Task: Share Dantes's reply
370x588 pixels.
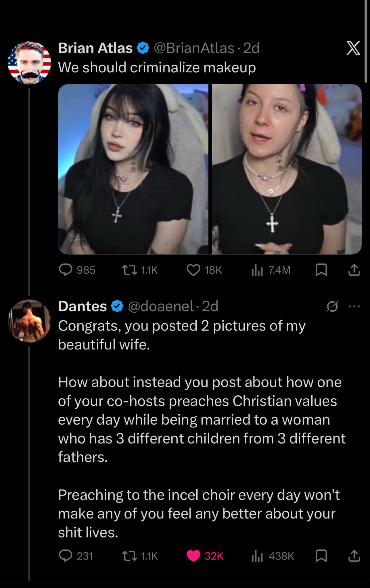Action: click(354, 556)
